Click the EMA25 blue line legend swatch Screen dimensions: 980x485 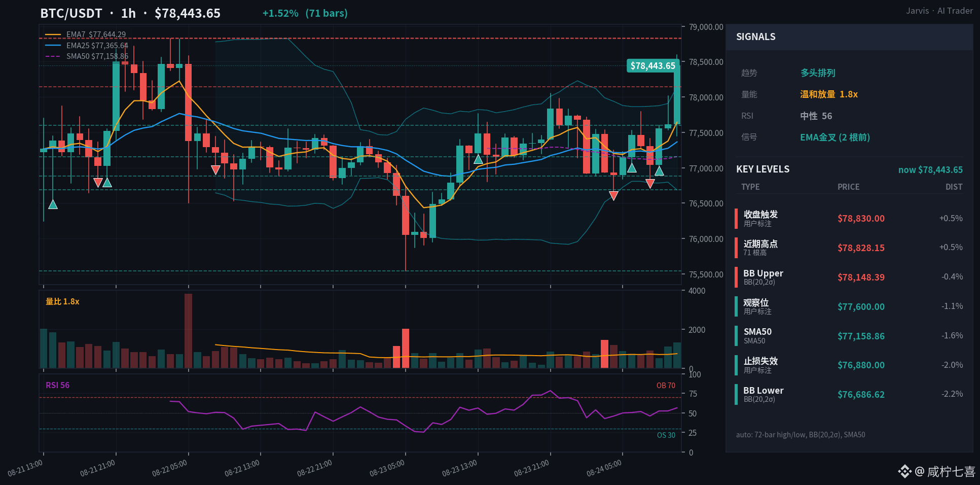(53, 46)
